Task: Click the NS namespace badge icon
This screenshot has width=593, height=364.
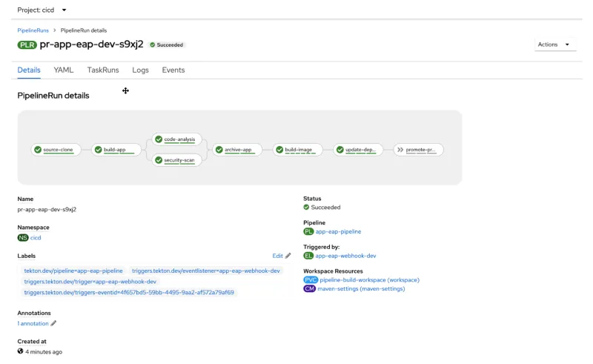Action: coord(22,238)
